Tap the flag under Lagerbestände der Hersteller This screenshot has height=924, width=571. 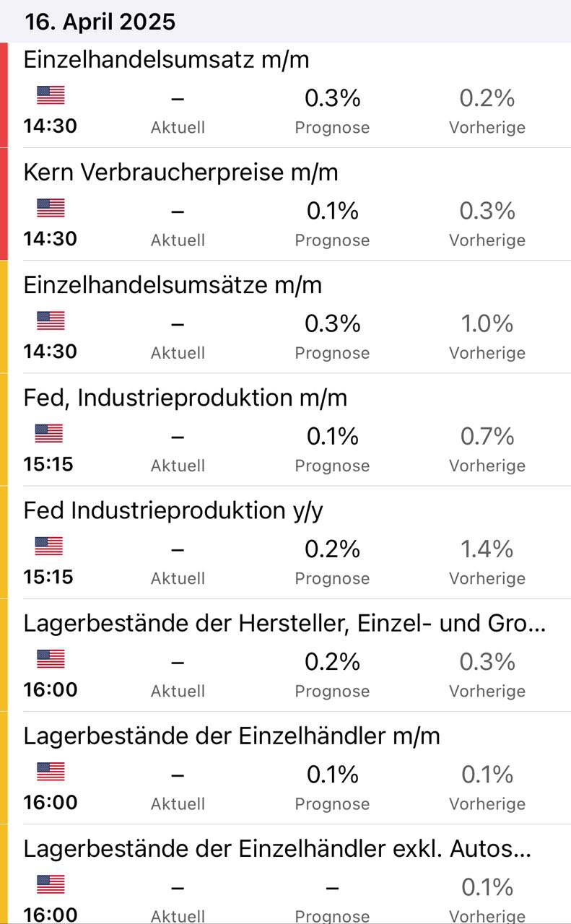(51, 658)
